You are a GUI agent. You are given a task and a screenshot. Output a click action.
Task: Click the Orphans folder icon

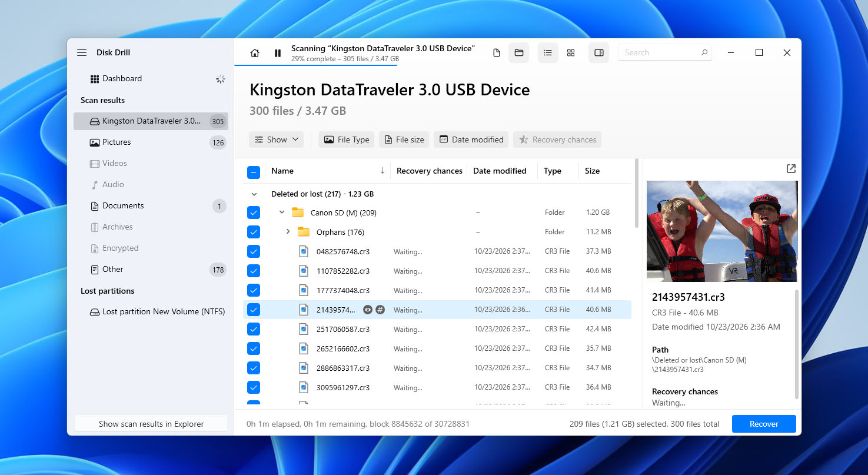(x=304, y=232)
